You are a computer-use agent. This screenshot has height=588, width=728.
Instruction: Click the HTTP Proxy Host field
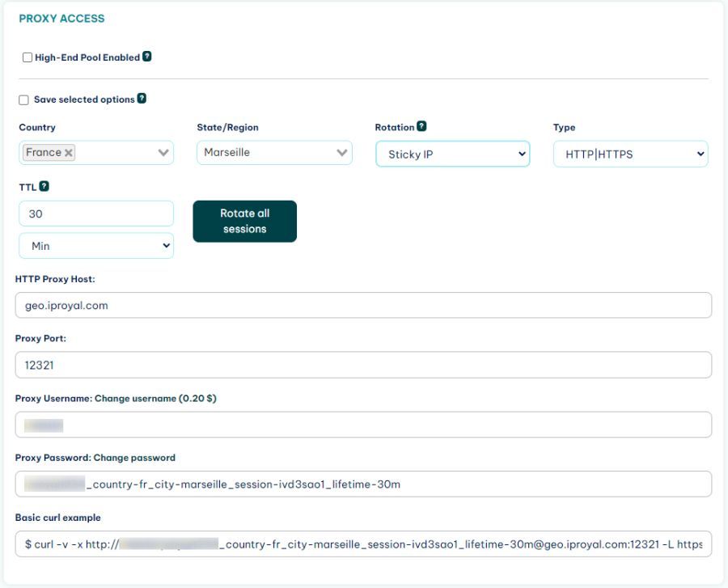(363, 305)
